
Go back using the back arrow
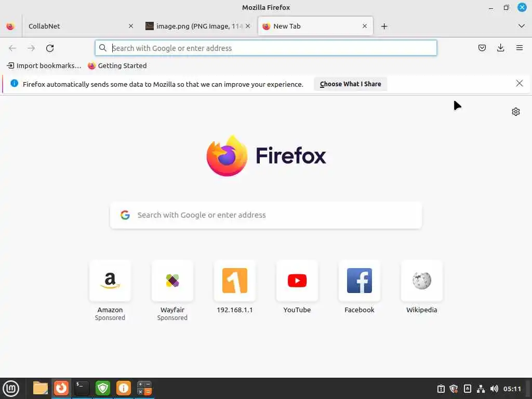pyautogui.click(x=12, y=48)
